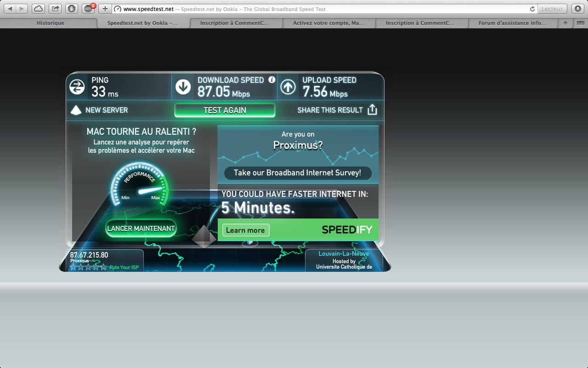Choose NEW SERVER
588x368 pixels.
pyautogui.click(x=107, y=110)
